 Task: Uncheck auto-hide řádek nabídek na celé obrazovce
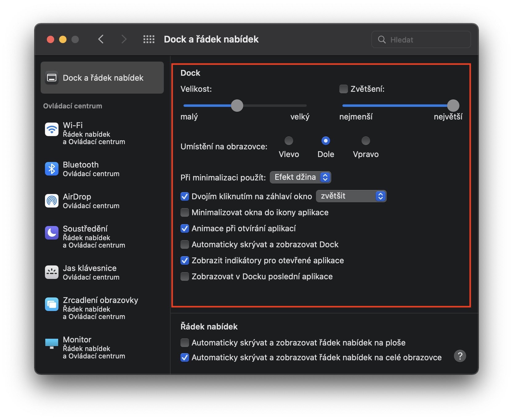185,357
